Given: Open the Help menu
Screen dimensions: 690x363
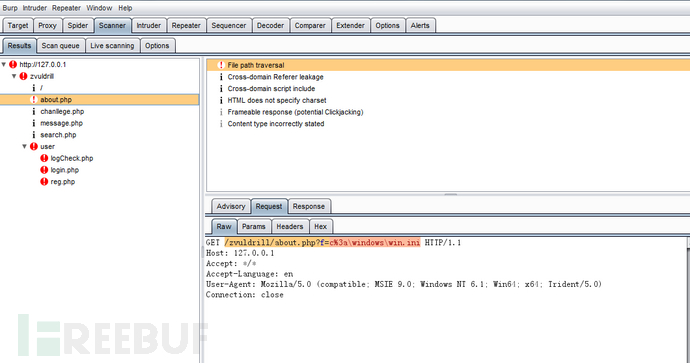Looking at the screenshot, I should click(125, 8).
